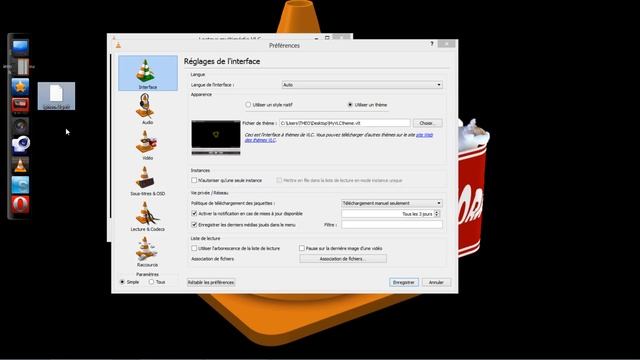Click the 'Association de fichiers...' button
The height and width of the screenshot is (360, 640).
pyautogui.click(x=343, y=259)
